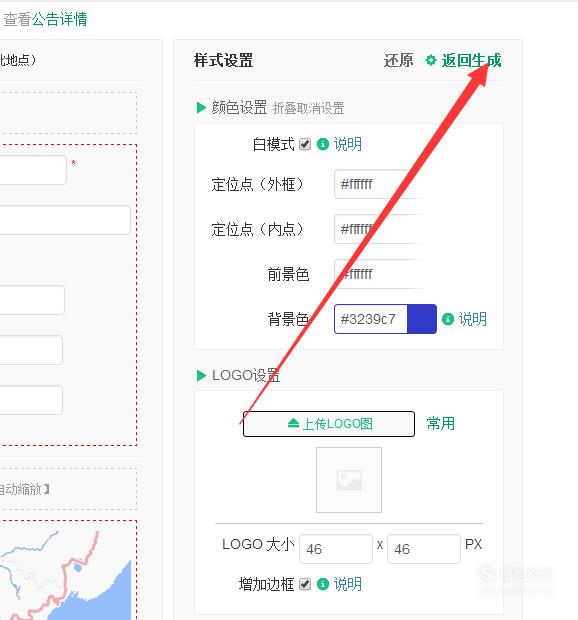Click info icon next to 白模式
The height and width of the screenshot is (620, 578).
[x=323, y=144]
